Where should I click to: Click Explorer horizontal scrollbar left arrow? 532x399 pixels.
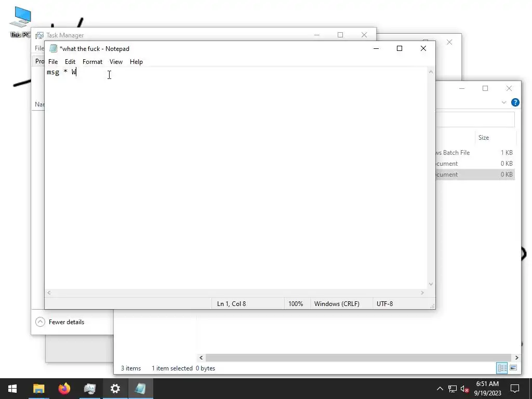201,357
